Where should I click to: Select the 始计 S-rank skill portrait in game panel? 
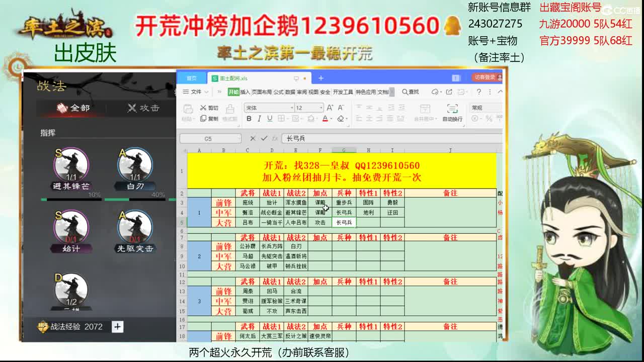click(x=71, y=227)
